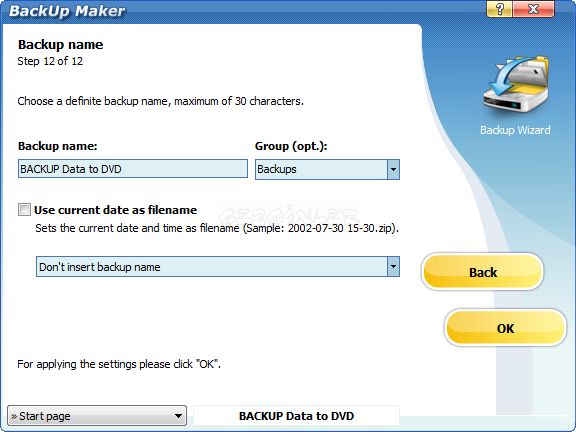
Task: Click into the Backup name text field
Action: [133, 169]
